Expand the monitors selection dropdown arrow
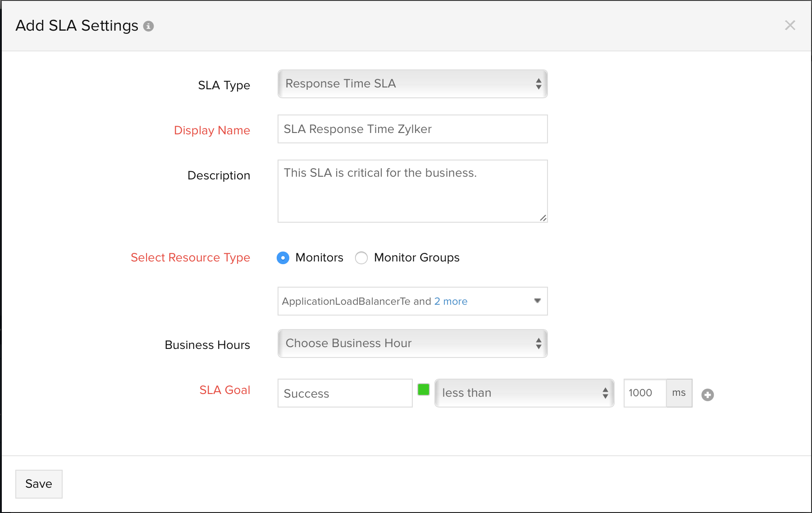The width and height of the screenshot is (812, 513). coord(537,301)
